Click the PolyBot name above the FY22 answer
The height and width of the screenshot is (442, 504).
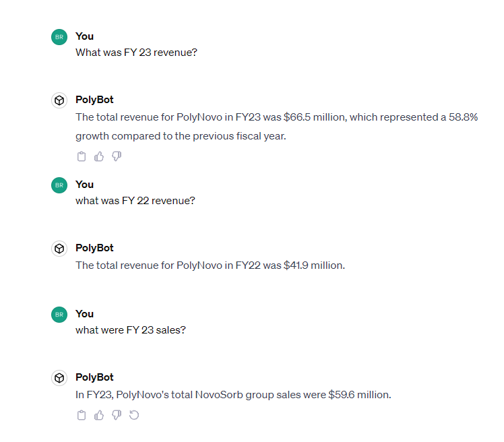coord(94,248)
